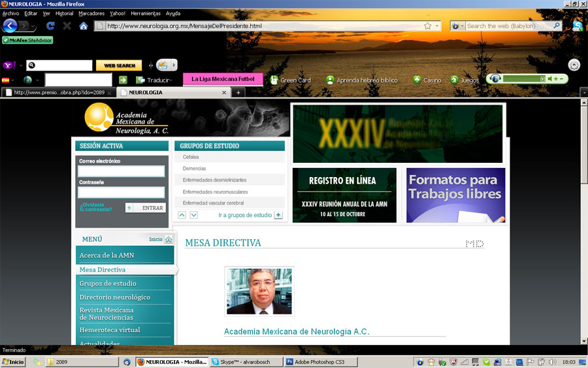Open the Editar menu
The width and height of the screenshot is (588, 368).
31,13
